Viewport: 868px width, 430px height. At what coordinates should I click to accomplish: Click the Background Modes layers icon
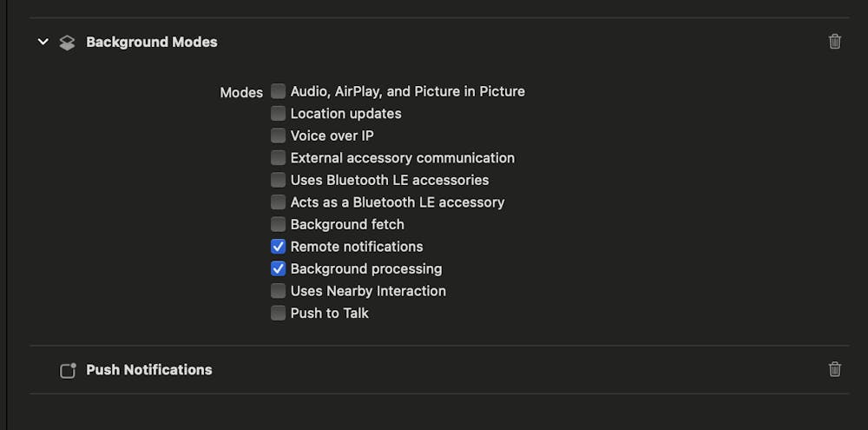(x=68, y=43)
